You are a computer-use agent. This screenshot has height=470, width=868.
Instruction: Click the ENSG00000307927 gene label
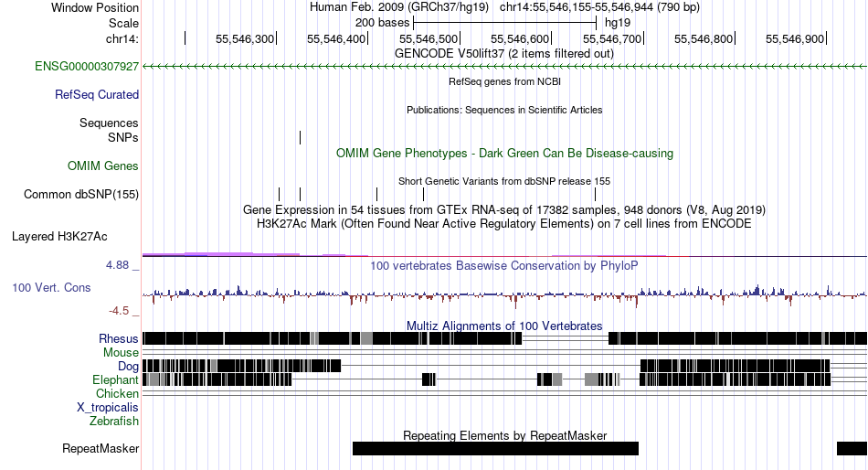[x=87, y=67]
